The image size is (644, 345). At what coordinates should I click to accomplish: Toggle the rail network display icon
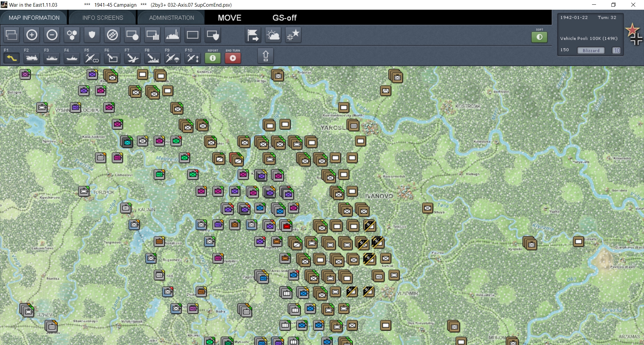[x=112, y=35]
